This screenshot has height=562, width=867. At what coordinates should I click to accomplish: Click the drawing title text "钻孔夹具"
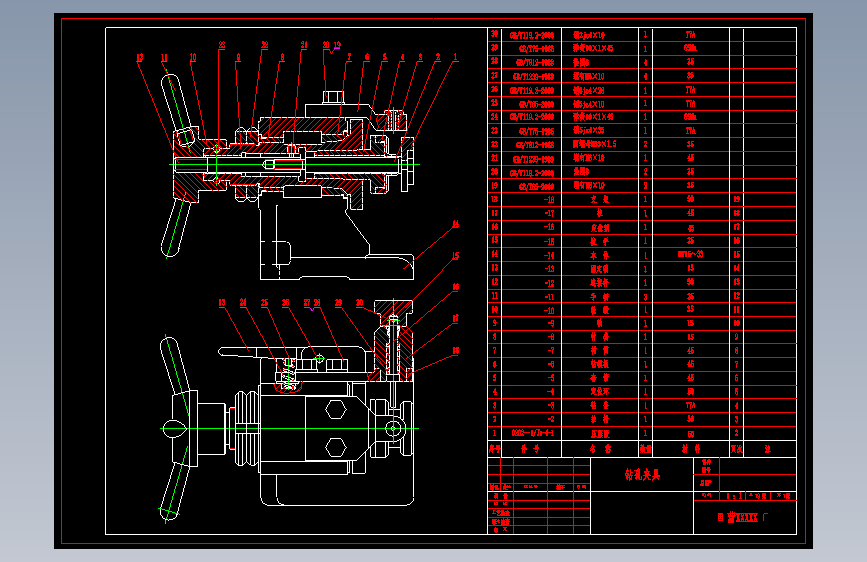642,475
